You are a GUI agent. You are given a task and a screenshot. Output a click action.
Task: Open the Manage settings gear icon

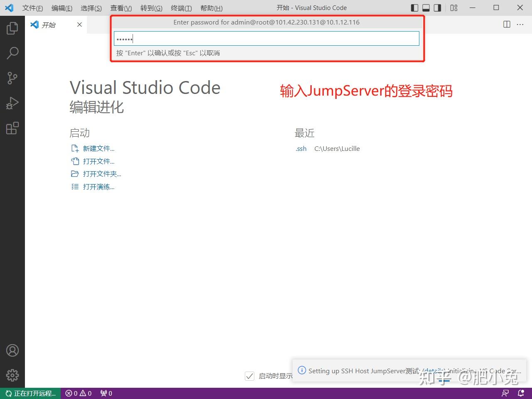[x=13, y=375]
